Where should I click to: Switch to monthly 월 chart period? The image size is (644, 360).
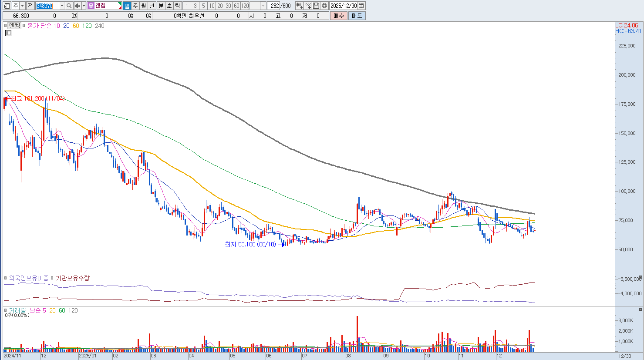coord(144,6)
